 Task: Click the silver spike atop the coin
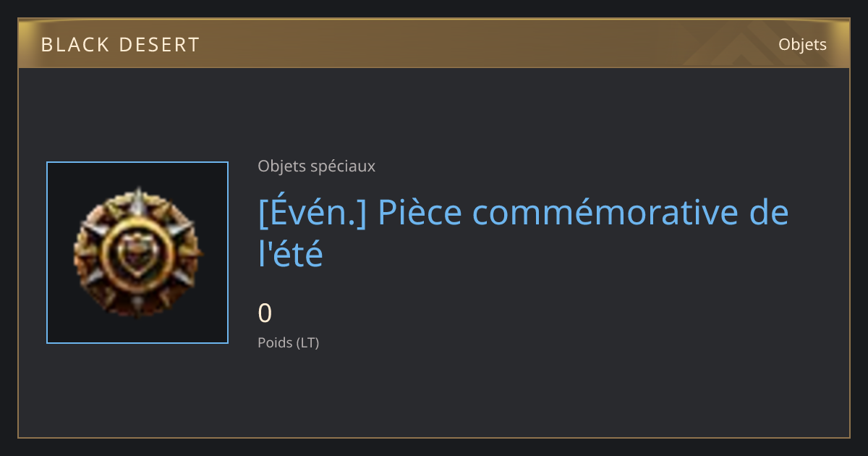[137, 195]
